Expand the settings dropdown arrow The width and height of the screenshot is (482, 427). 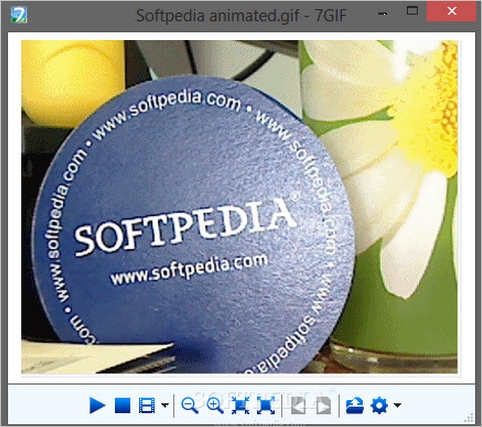pos(397,405)
